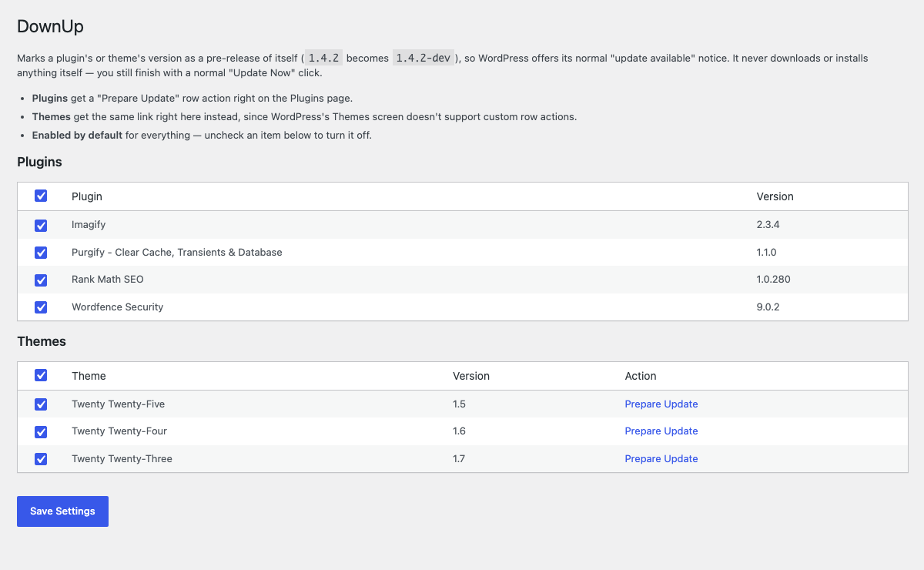Viewport: 924px width, 570px height.
Task: Click the Imagify plugin name
Action: point(89,225)
